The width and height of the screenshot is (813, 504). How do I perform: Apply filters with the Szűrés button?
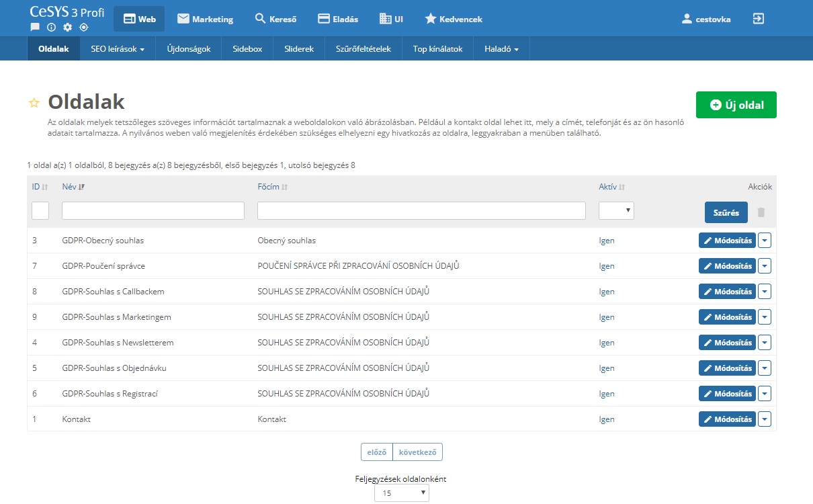click(x=726, y=212)
